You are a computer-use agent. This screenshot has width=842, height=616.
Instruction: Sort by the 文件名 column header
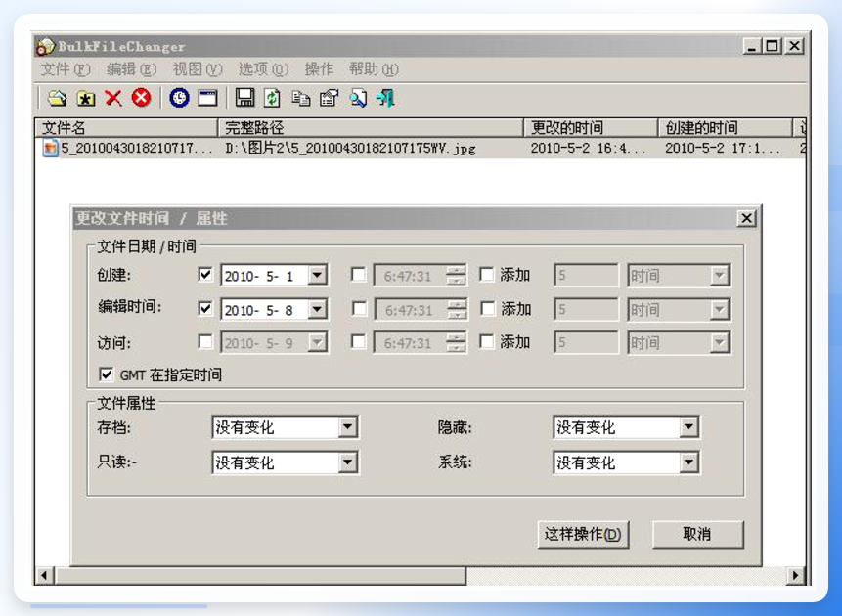coord(127,128)
